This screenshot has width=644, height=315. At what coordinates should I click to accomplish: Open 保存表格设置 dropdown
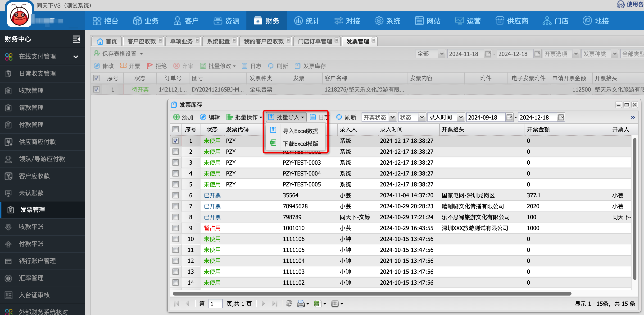[x=118, y=54]
